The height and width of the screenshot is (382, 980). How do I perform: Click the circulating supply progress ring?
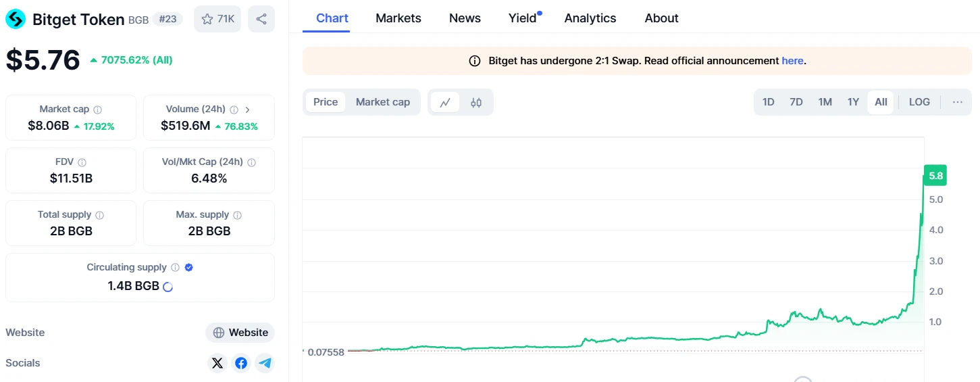168,287
